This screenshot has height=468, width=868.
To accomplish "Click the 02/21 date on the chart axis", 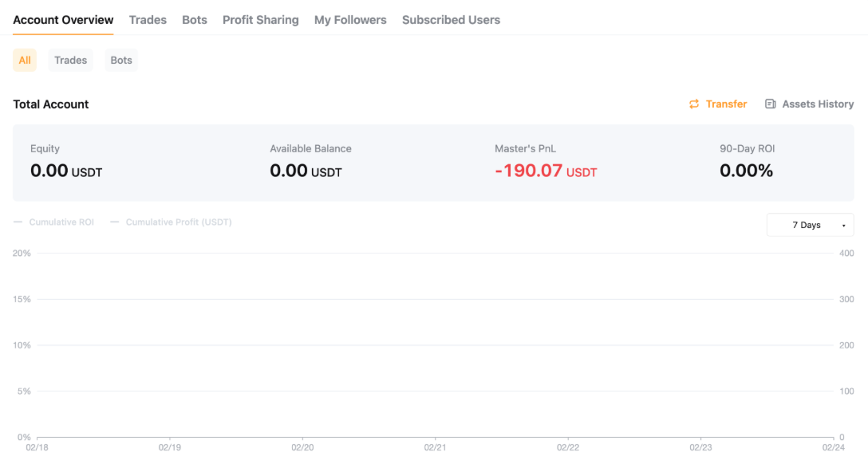I will pos(435,448).
